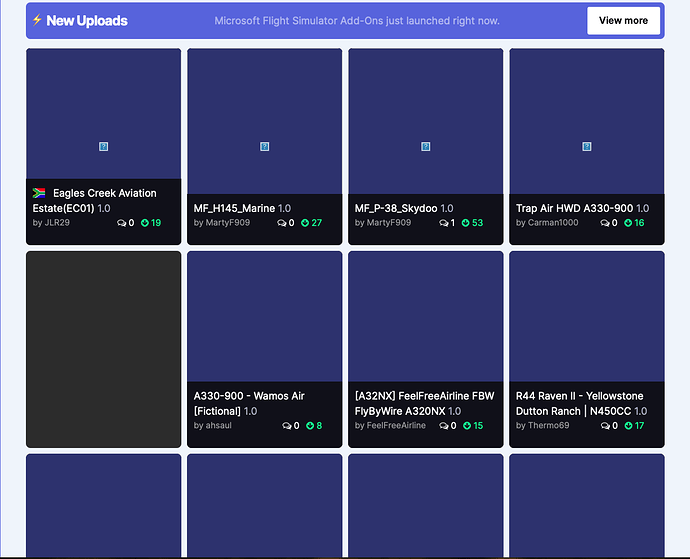Click the download icon on the MF_P-38_Skydoo card

click(466, 223)
